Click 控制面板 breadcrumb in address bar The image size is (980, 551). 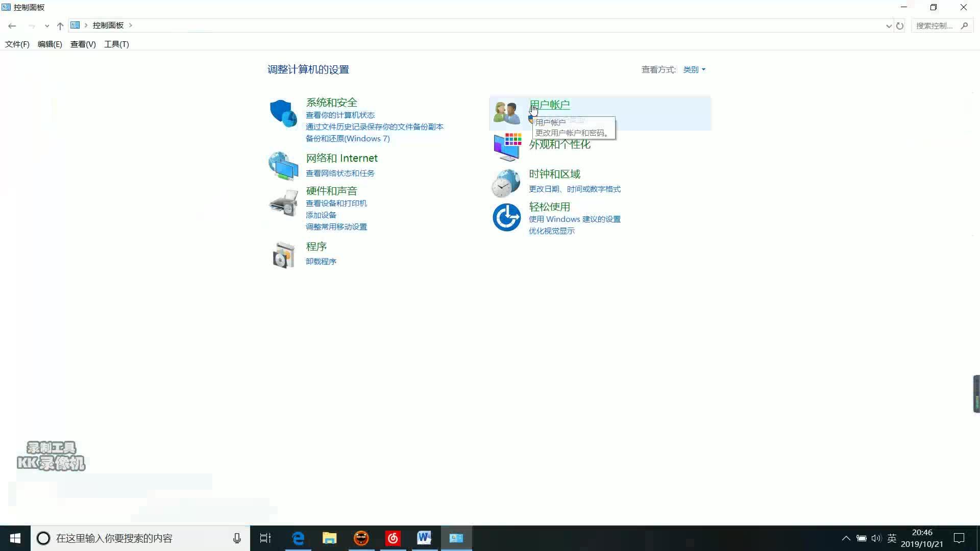tap(108, 25)
